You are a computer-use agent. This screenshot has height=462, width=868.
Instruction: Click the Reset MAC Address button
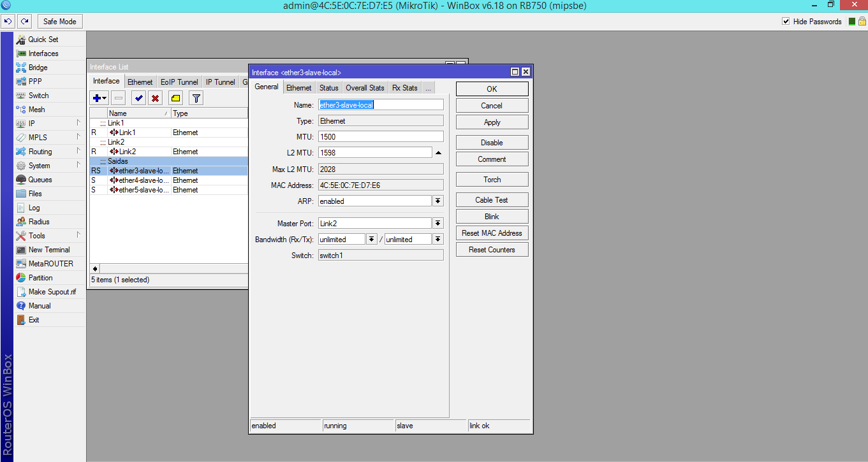pyautogui.click(x=492, y=233)
